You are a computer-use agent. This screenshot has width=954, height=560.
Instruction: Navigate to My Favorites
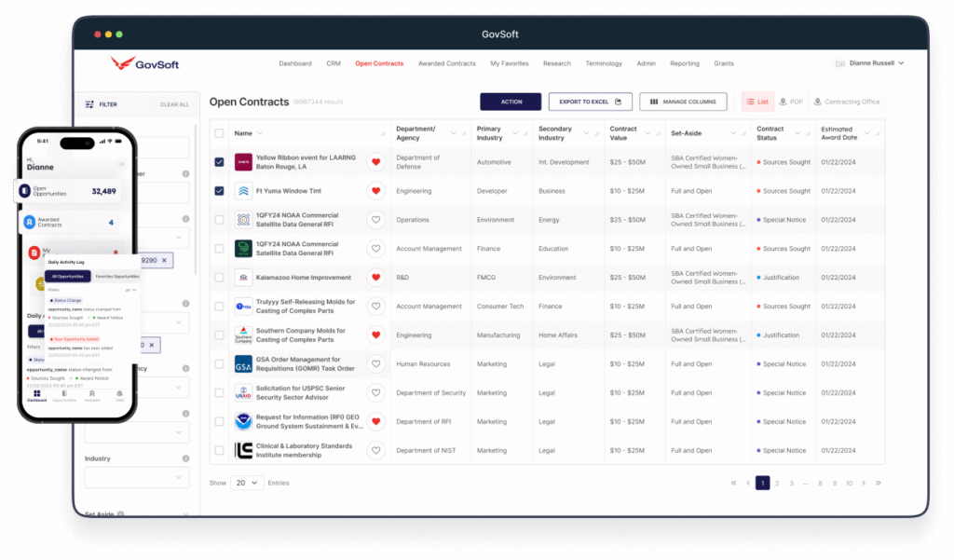coord(510,63)
